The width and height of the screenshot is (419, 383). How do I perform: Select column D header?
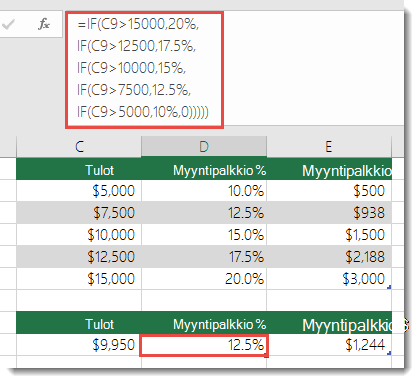[204, 147]
